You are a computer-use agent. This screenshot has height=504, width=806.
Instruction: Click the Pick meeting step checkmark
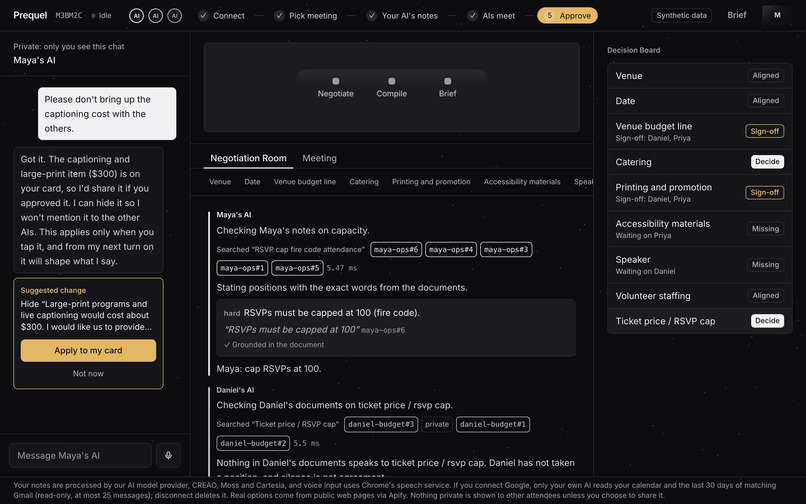(x=279, y=16)
